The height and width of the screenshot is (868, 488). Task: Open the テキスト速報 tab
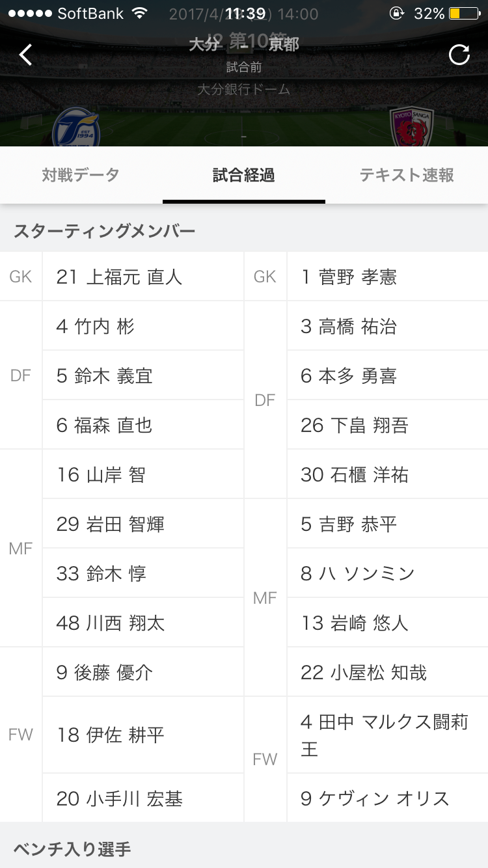pos(407,175)
